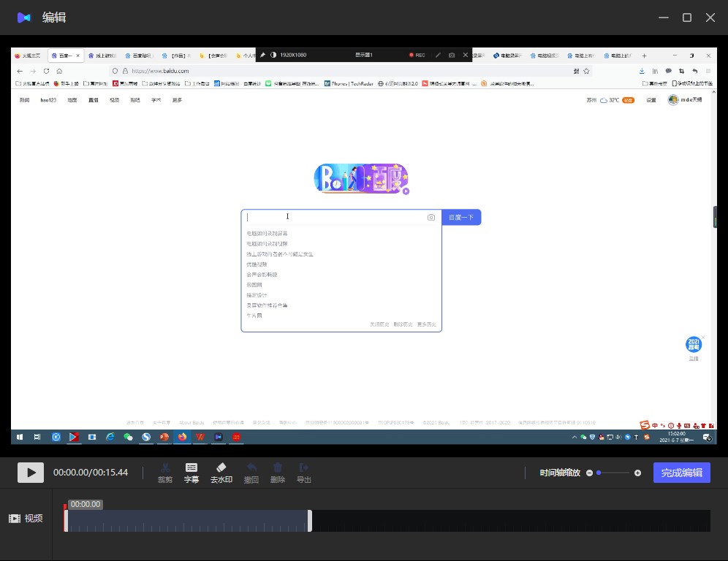
Task: Click the 00:00.00 playhead marker
Action: 86,504
